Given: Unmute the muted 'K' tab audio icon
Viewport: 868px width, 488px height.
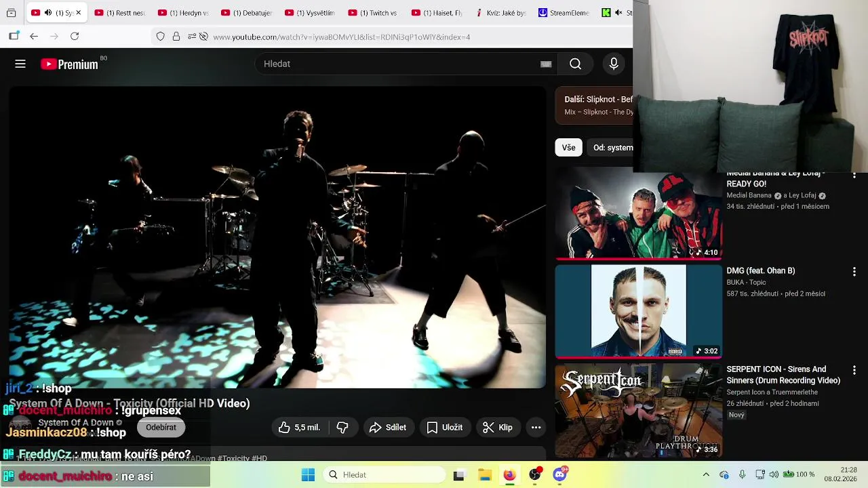Looking at the screenshot, I should (618, 13).
